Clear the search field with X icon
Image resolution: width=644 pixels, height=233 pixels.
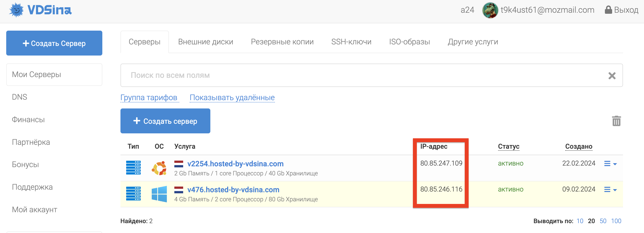(612, 76)
